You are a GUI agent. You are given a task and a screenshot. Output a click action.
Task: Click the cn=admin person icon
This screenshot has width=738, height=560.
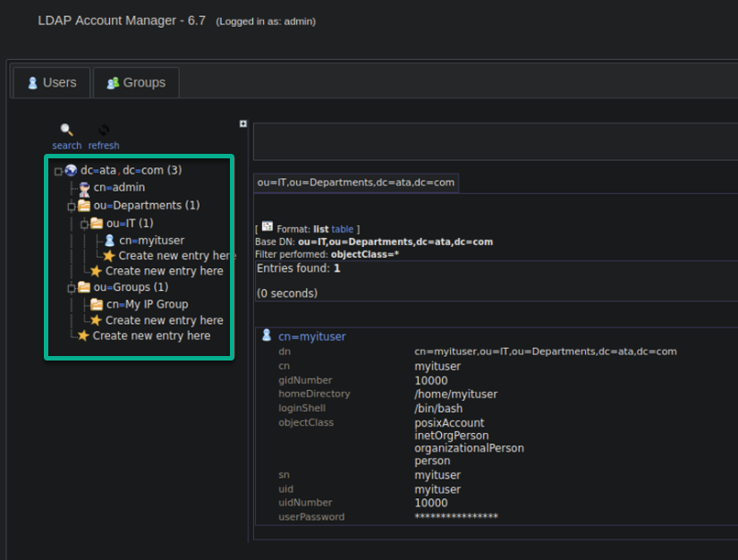[84, 189]
